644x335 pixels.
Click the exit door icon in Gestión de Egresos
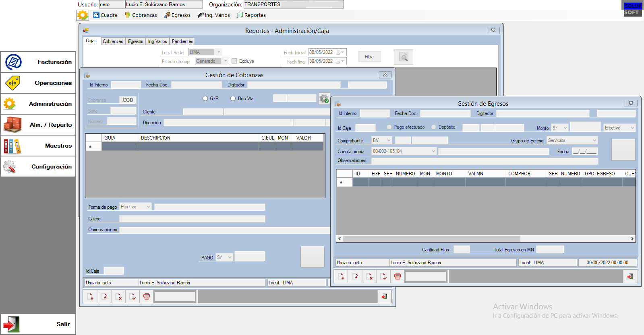click(x=630, y=276)
